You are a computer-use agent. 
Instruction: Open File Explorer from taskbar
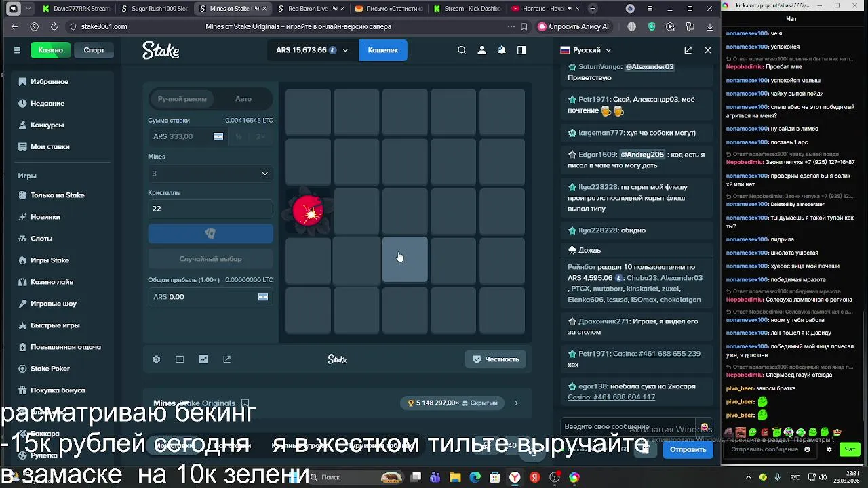pyautogui.click(x=455, y=477)
